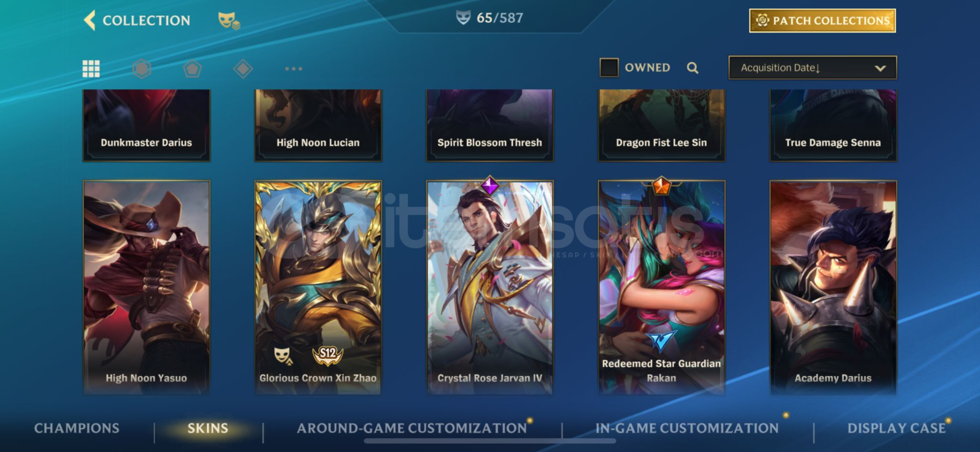980x452 pixels.
Task: Go to the Display Case tab
Action: [x=896, y=428]
